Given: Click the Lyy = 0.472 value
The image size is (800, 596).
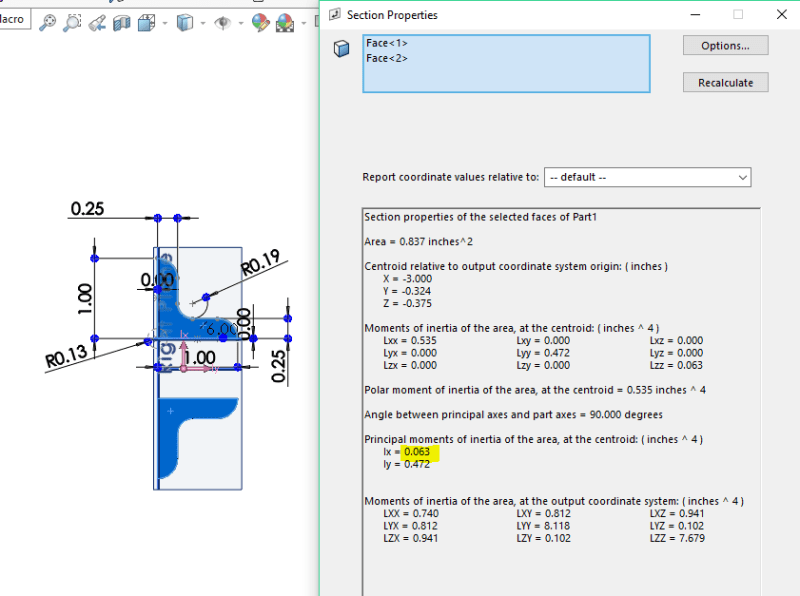Looking at the screenshot, I should pos(543,353).
